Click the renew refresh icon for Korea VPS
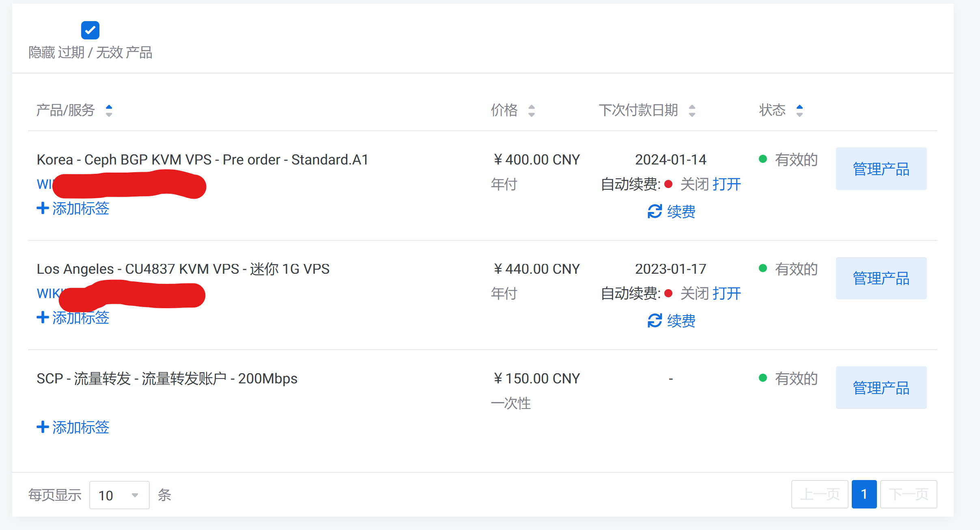The height and width of the screenshot is (530, 980). (x=655, y=212)
